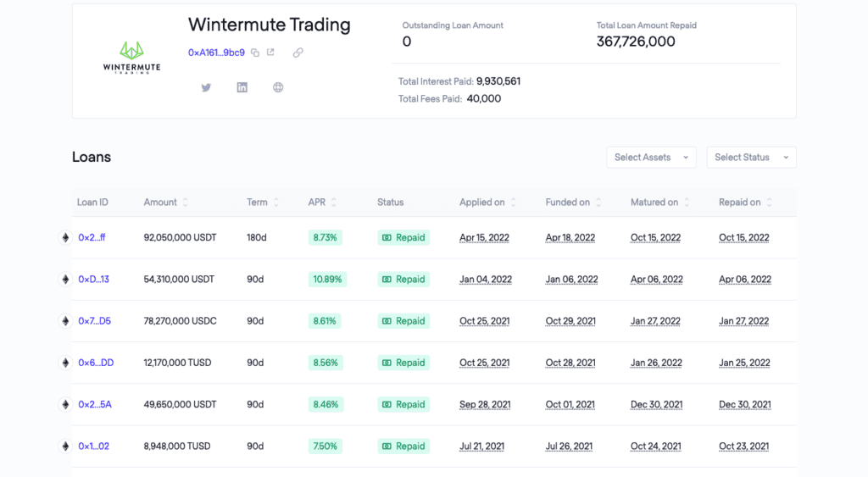This screenshot has width=868, height=477.
Task: Click the Jan 26, 2022 matured date
Action: [657, 363]
